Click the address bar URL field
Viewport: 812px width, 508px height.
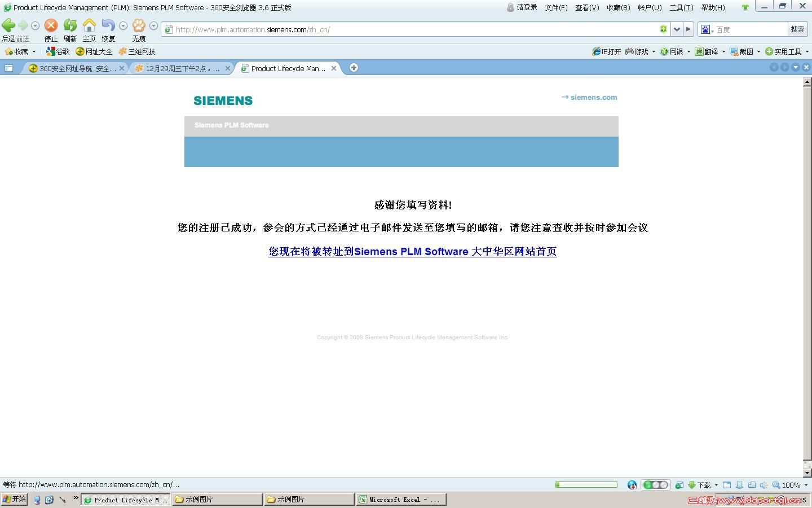tap(416, 29)
